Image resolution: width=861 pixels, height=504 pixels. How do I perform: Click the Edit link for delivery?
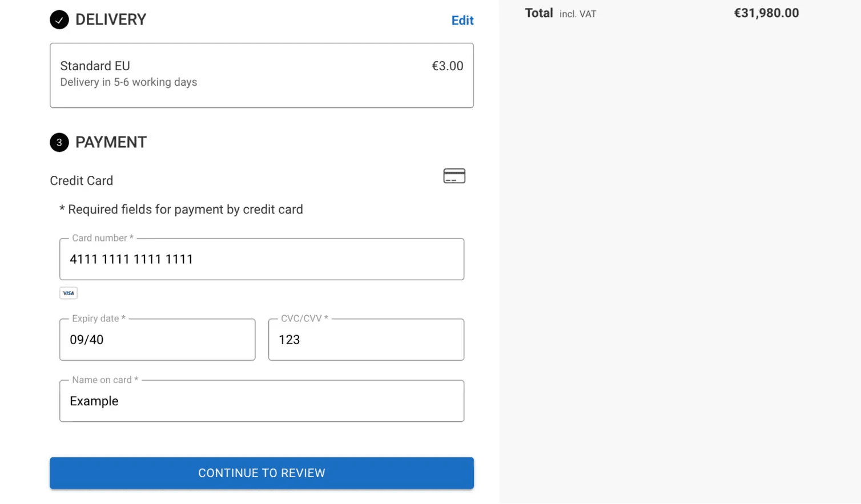coord(462,20)
